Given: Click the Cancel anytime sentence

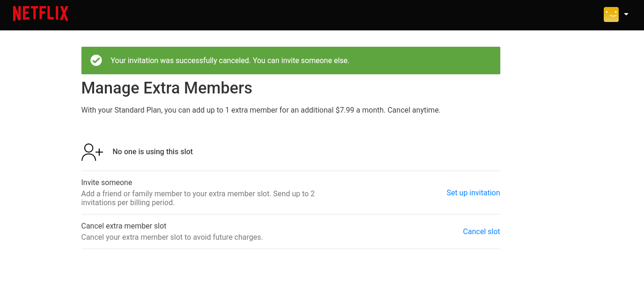Looking at the screenshot, I should 414,110.
